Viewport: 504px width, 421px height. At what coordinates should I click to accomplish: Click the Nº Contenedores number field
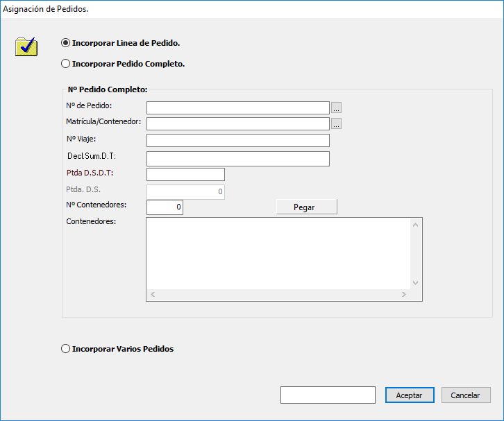click(x=165, y=207)
